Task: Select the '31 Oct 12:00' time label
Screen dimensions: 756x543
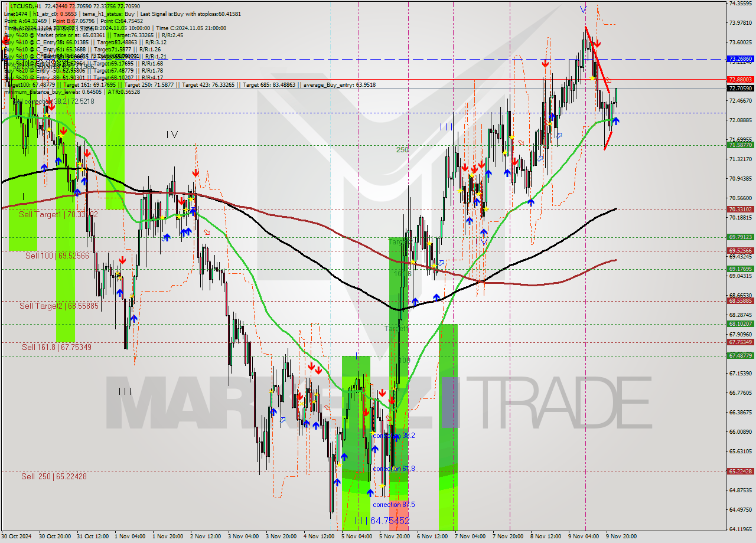Action: pos(93,537)
